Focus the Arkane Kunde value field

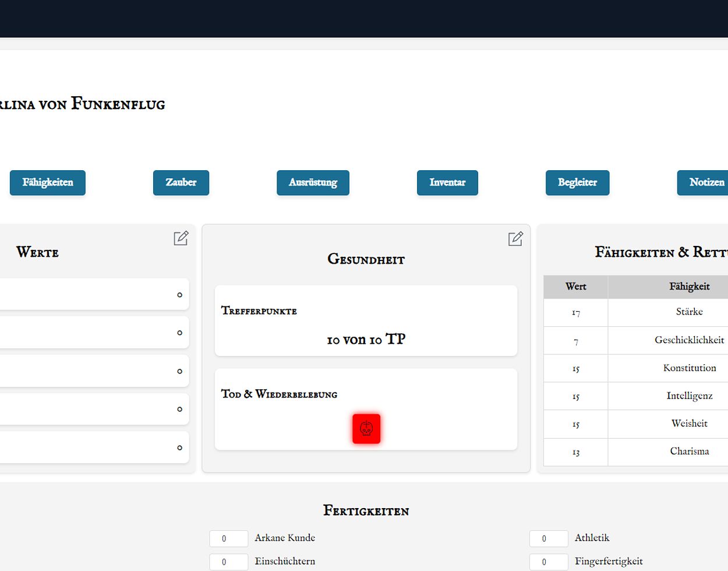click(x=228, y=538)
